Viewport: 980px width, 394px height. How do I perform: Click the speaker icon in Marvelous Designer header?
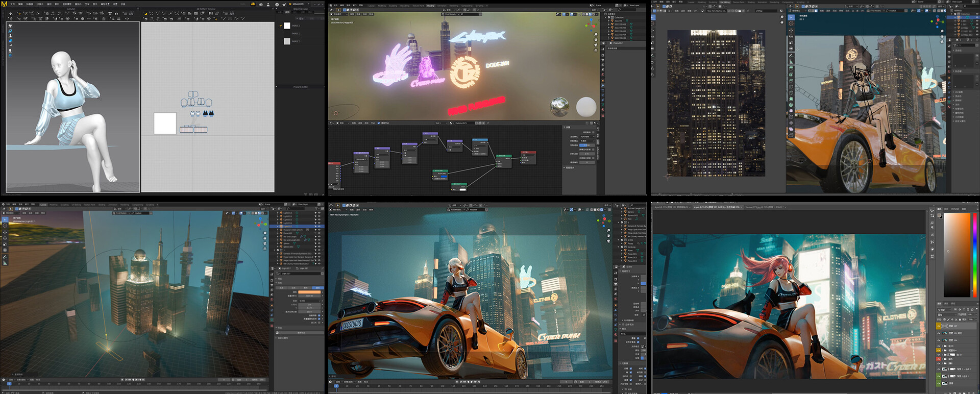261,4
